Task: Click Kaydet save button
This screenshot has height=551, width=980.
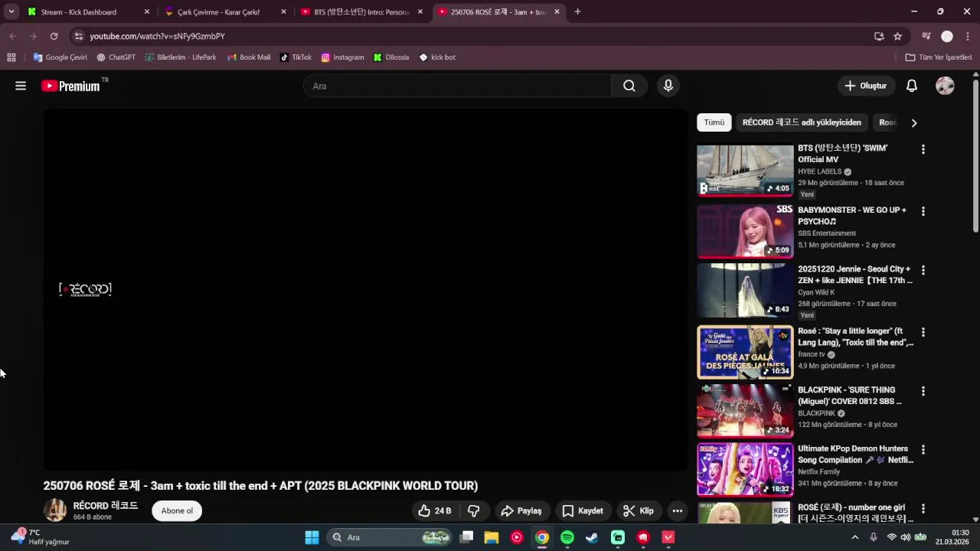Action: click(583, 510)
